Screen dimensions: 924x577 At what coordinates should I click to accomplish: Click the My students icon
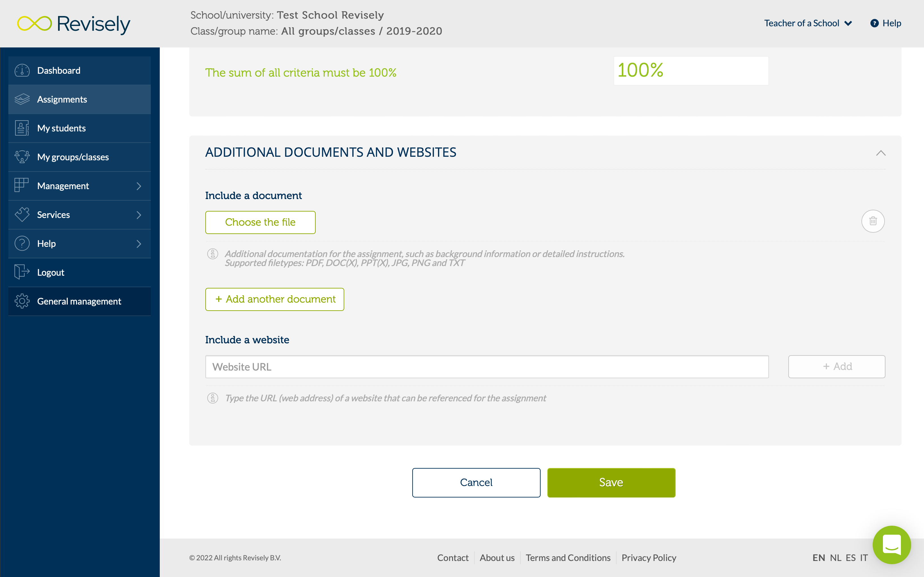click(22, 128)
